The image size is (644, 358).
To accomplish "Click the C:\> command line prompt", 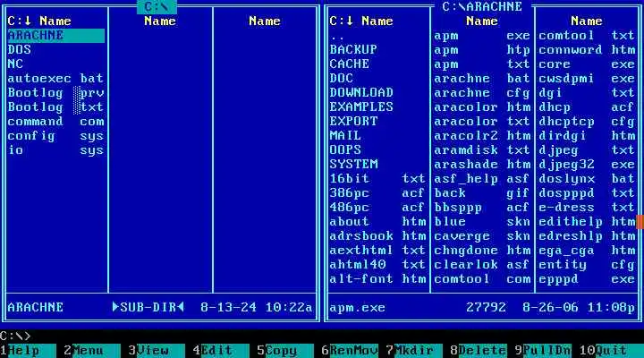I will click(x=15, y=336).
